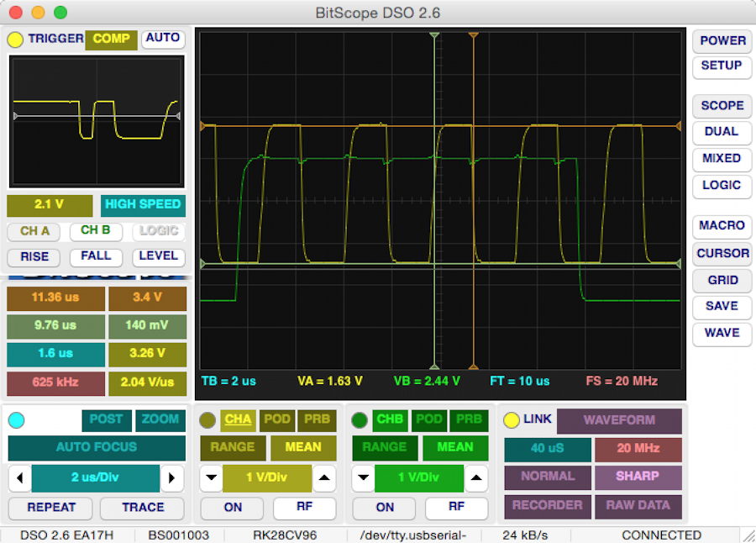Screen dimensions: 756x543
Task: Click the yellow LINK indicator light
Action: [x=511, y=420]
